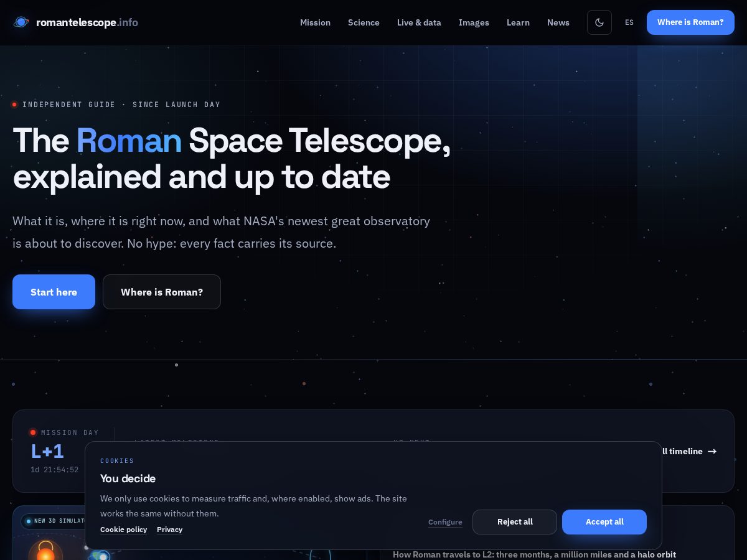The height and width of the screenshot is (560, 747).
Task: Open the Learn menu item
Action: pos(518,22)
